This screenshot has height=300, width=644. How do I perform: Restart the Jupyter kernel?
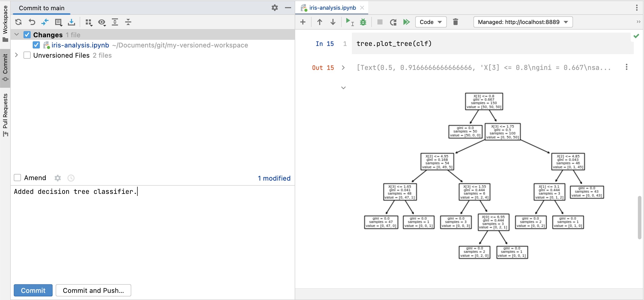393,22
